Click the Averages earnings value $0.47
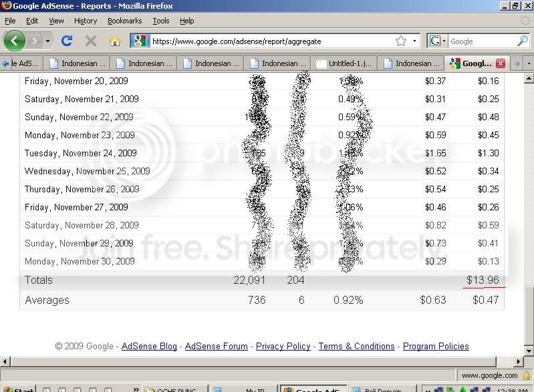Viewport: 534px width, 392px height. tap(485, 300)
